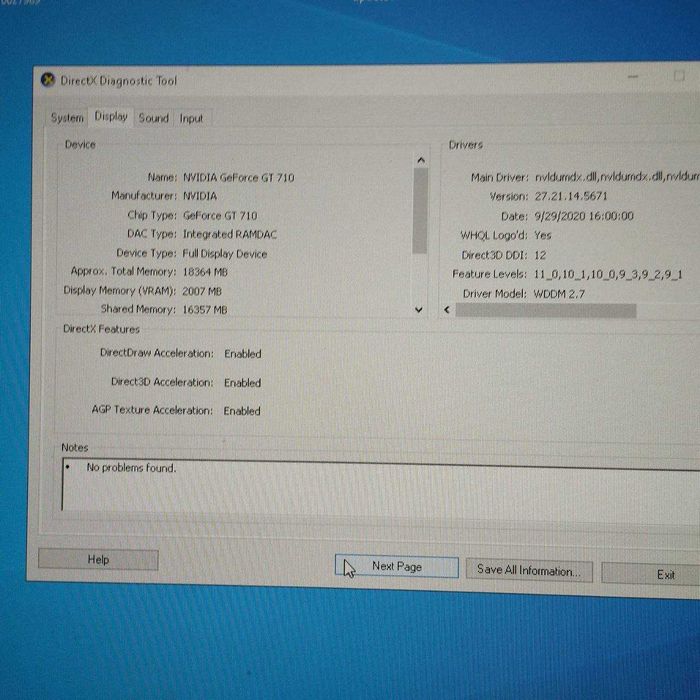Maximize the DirectX Diagnostic Tool window

pyautogui.click(x=679, y=76)
